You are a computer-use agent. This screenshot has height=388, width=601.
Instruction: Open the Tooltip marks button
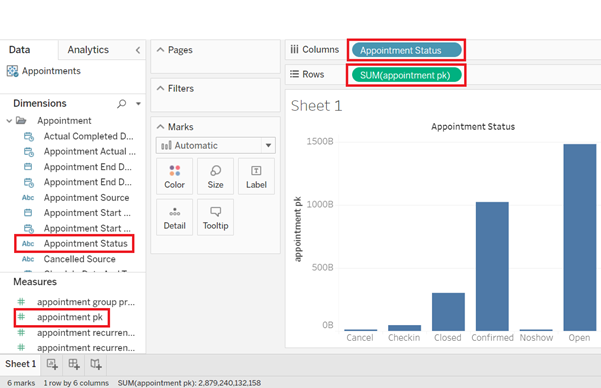click(215, 217)
